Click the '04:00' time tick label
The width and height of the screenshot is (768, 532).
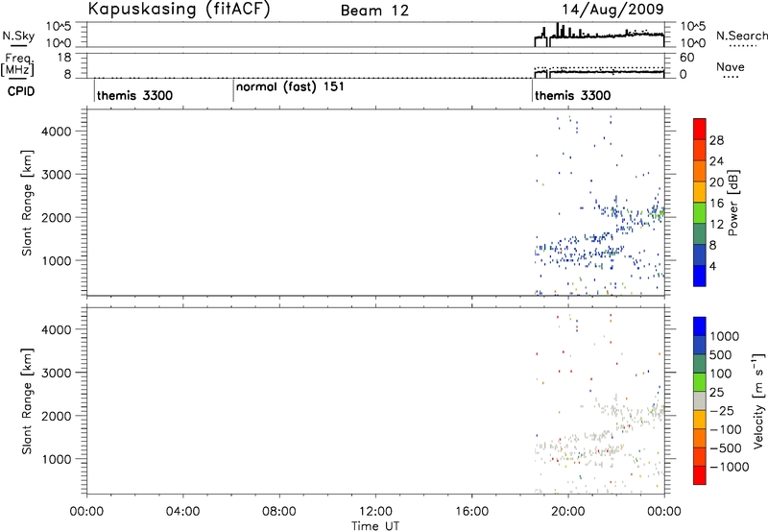[182, 512]
